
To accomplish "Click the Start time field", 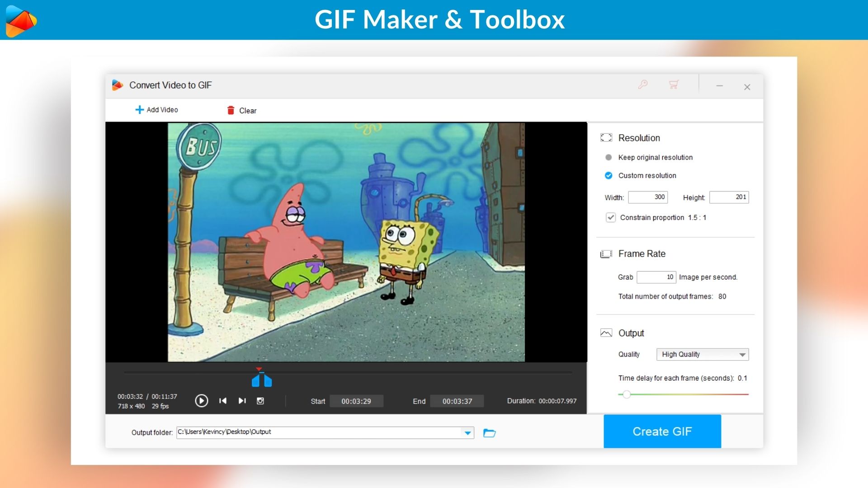I will pyautogui.click(x=356, y=401).
